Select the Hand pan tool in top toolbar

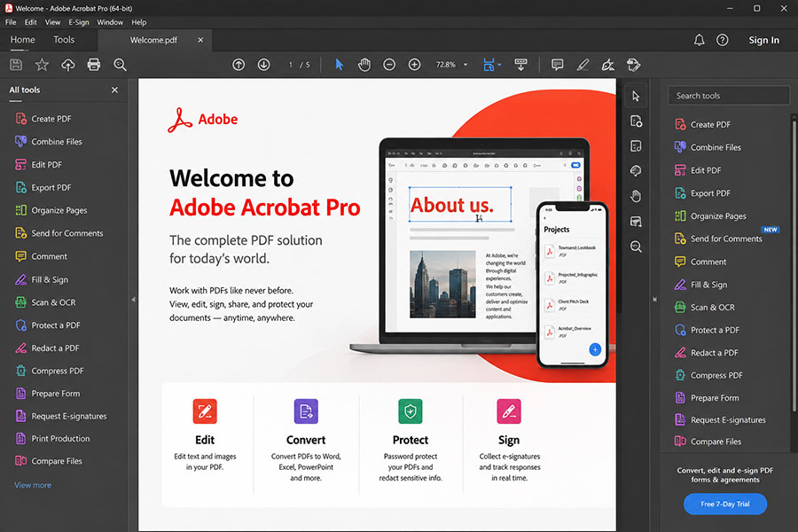(x=364, y=65)
